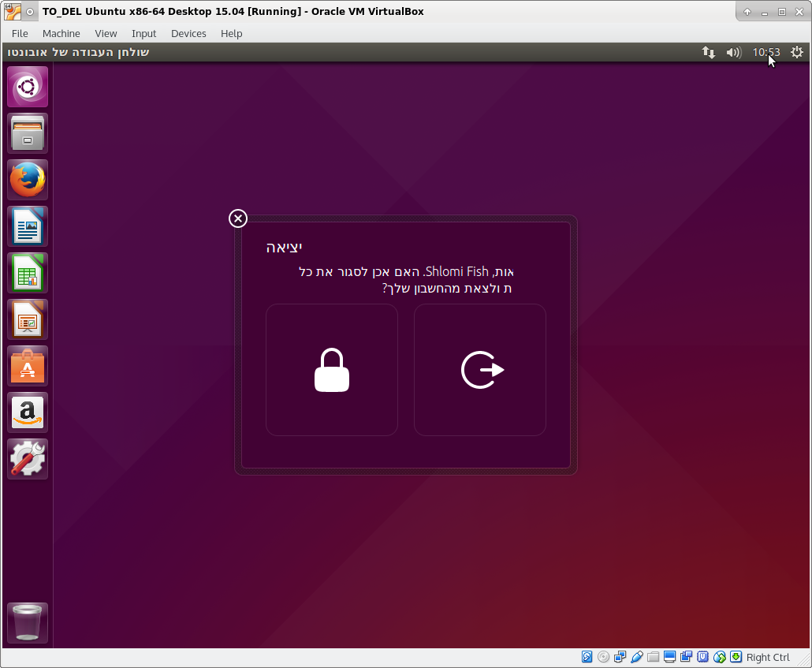The image size is (812, 668).
Task: Open System Settings wrench-and-gear icon
Action: click(28, 459)
